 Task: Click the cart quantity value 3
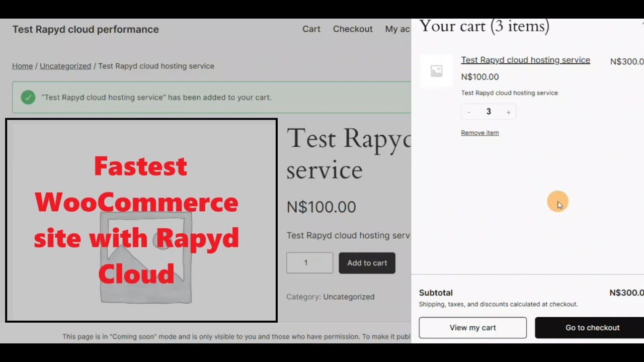pos(489,112)
